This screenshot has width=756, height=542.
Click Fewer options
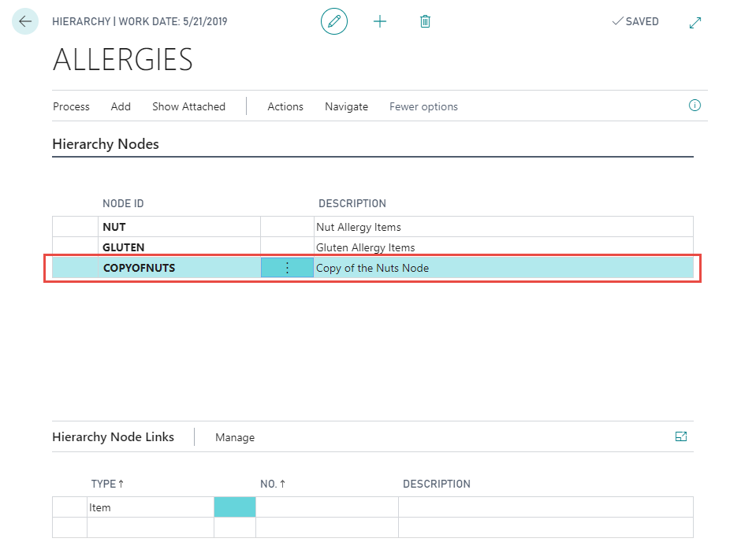tap(423, 106)
